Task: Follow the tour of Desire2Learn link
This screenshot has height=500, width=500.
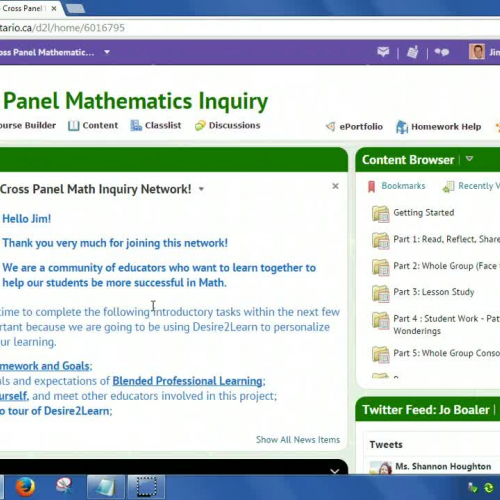Action: 55,411
